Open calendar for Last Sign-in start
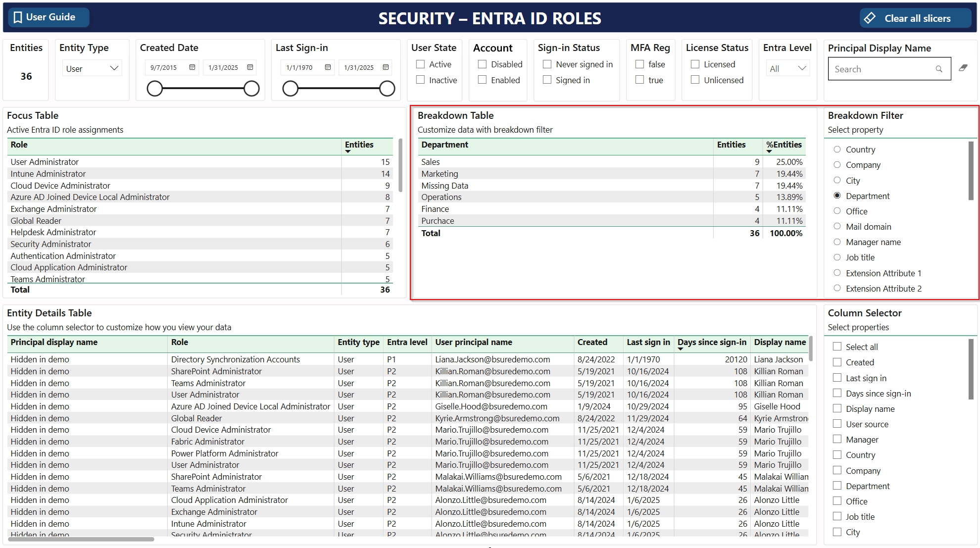 (328, 67)
